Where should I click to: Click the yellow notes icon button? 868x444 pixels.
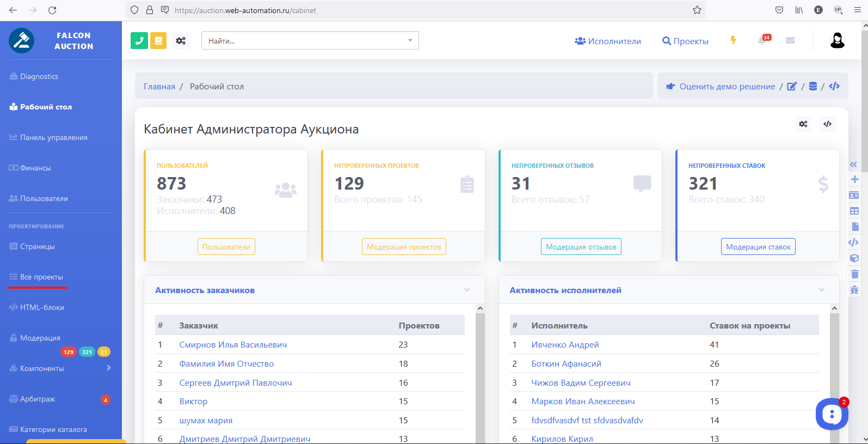pos(158,41)
